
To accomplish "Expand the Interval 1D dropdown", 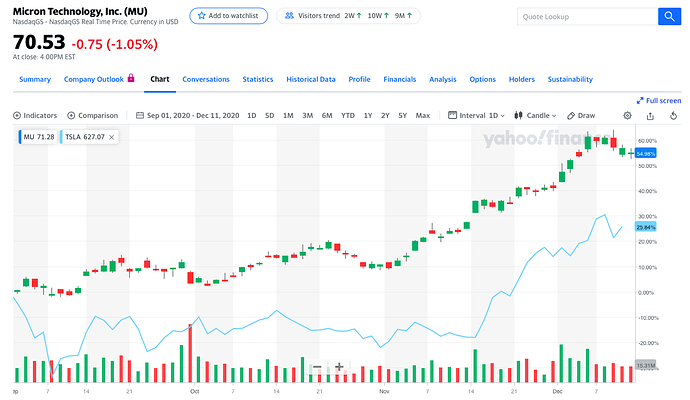I will [x=477, y=115].
